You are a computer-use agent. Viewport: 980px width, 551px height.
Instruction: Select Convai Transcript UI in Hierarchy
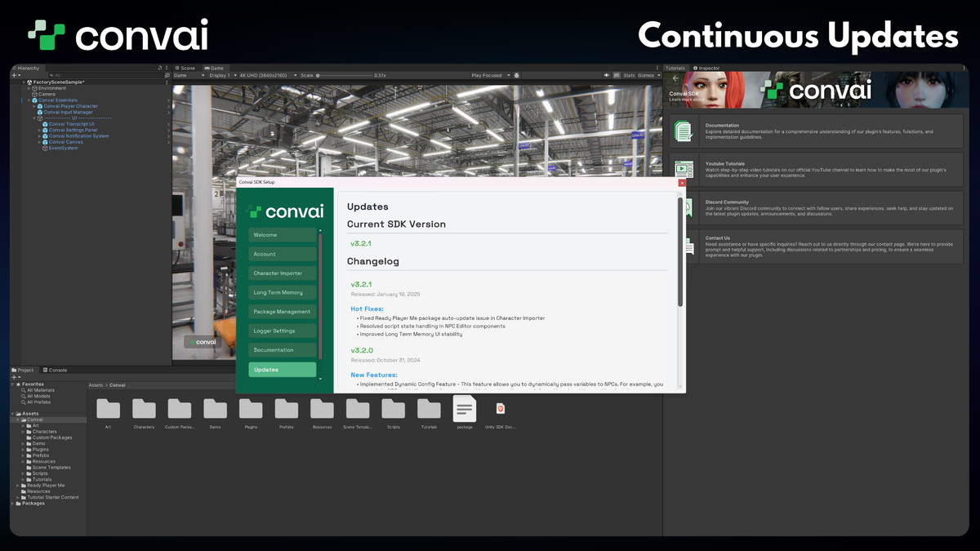(x=69, y=124)
